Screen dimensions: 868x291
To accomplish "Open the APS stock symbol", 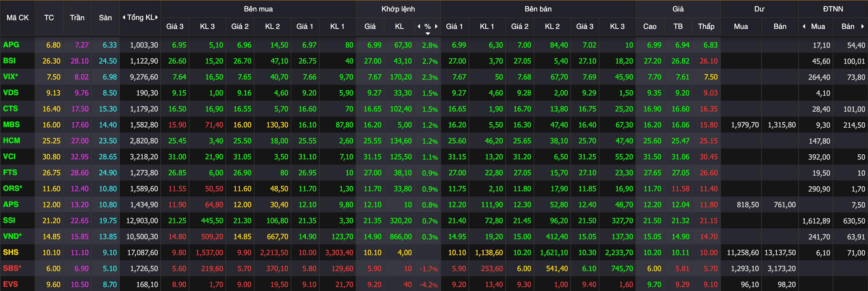I will (11, 205).
